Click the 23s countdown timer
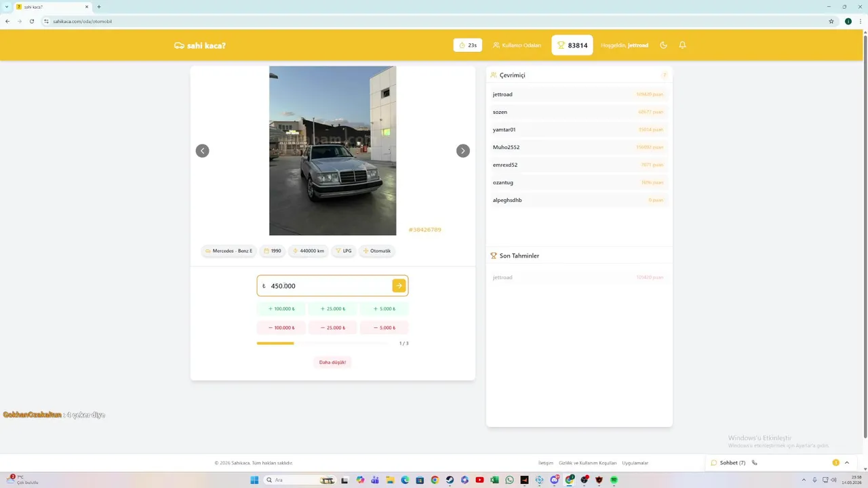The width and height of the screenshot is (868, 488). (x=468, y=45)
